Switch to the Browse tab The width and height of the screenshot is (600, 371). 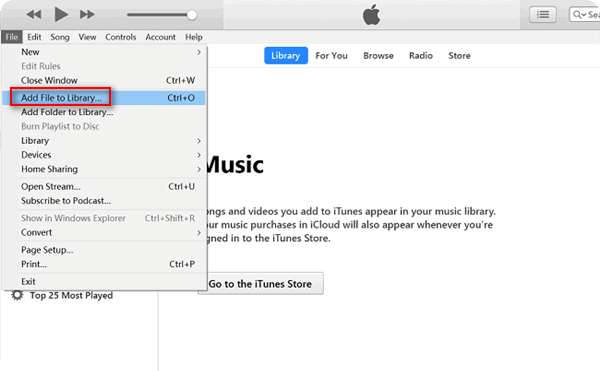click(x=378, y=56)
